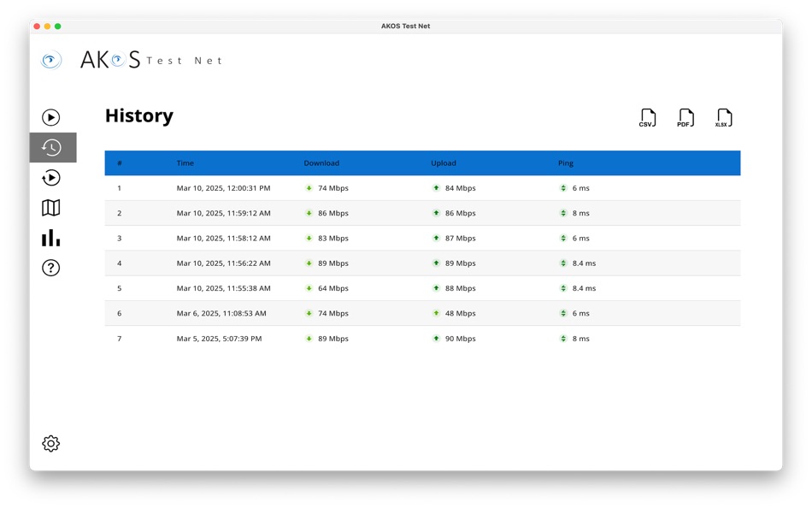Open the speed test play icon in sidebar
Viewport: 812px width, 508px height.
coord(50,118)
